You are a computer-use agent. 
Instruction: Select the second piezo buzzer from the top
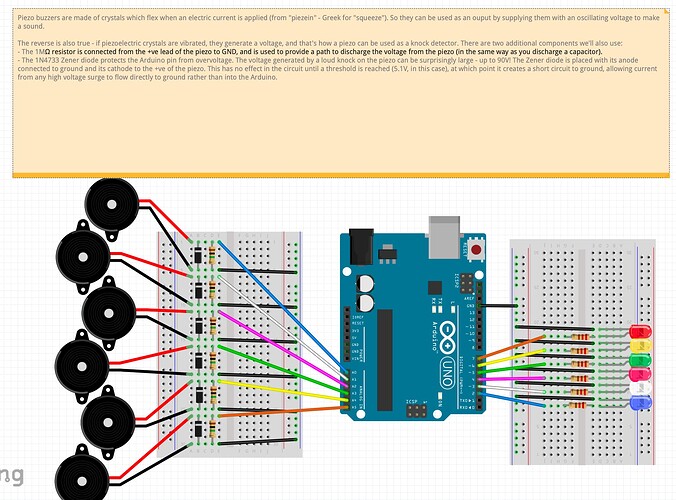pyautogui.click(x=83, y=257)
